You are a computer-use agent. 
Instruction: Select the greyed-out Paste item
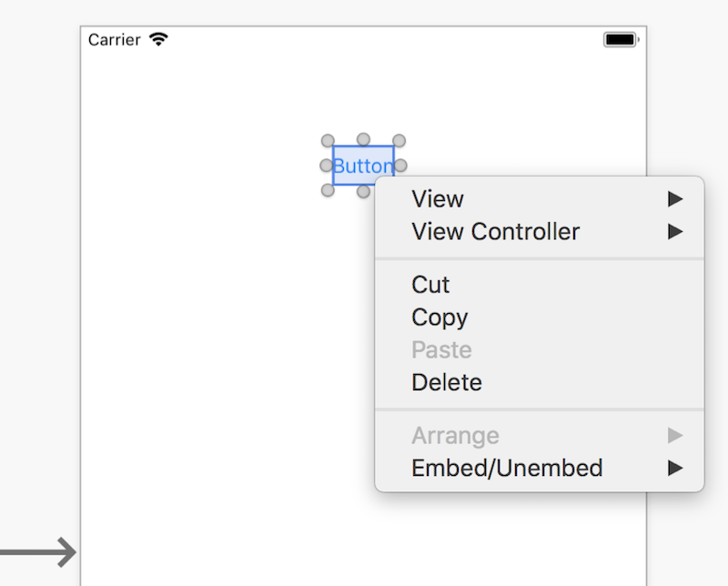540,349
